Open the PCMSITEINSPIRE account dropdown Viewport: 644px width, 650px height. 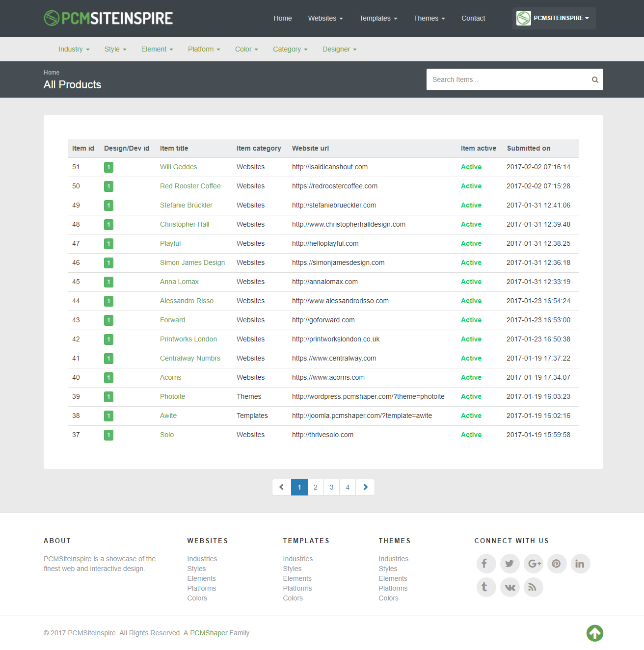click(554, 18)
